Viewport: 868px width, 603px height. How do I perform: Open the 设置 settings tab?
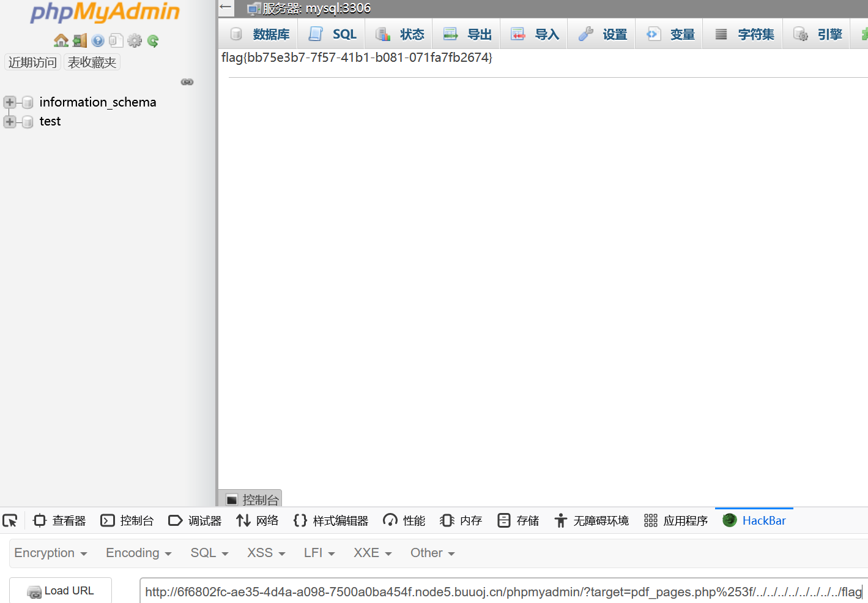click(x=603, y=34)
